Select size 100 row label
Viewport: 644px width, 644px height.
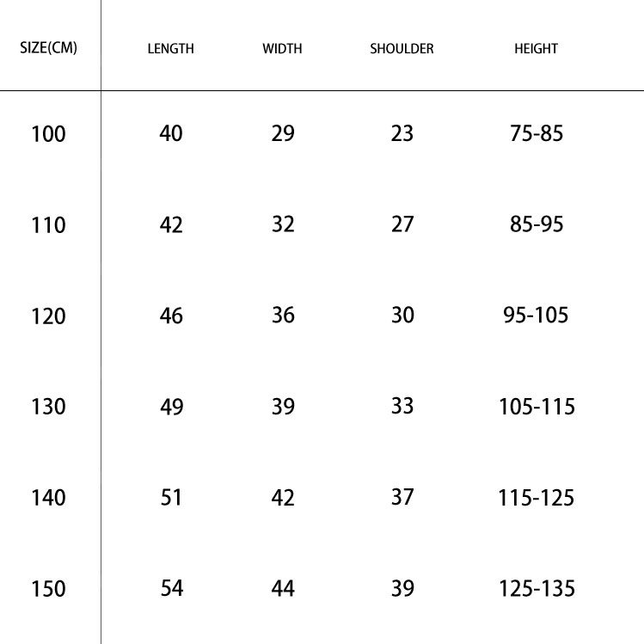[48, 134]
